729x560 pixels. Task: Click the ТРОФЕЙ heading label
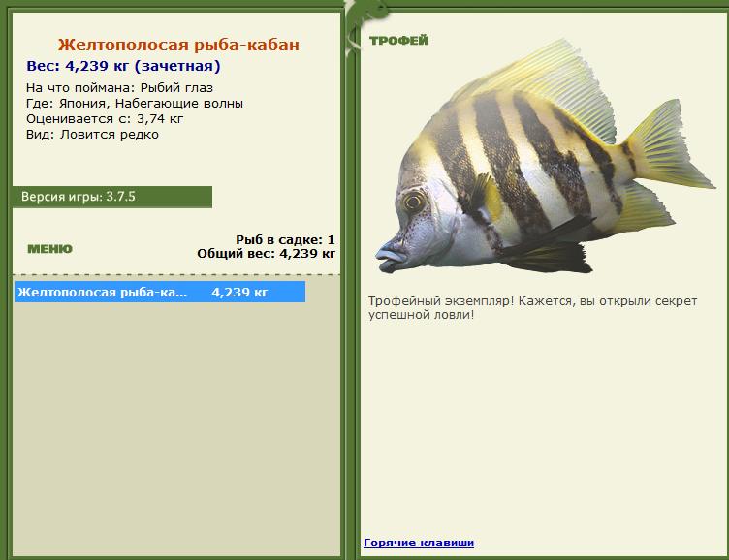tap(398, 41)
